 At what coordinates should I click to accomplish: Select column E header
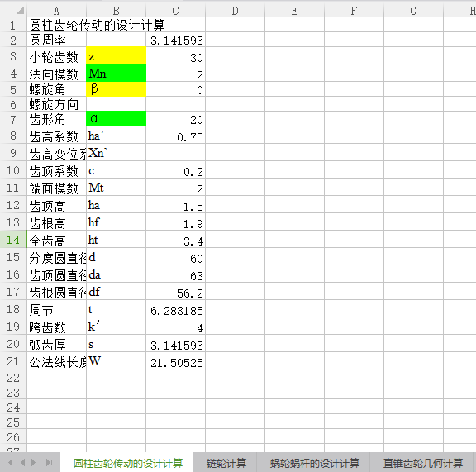294,11
